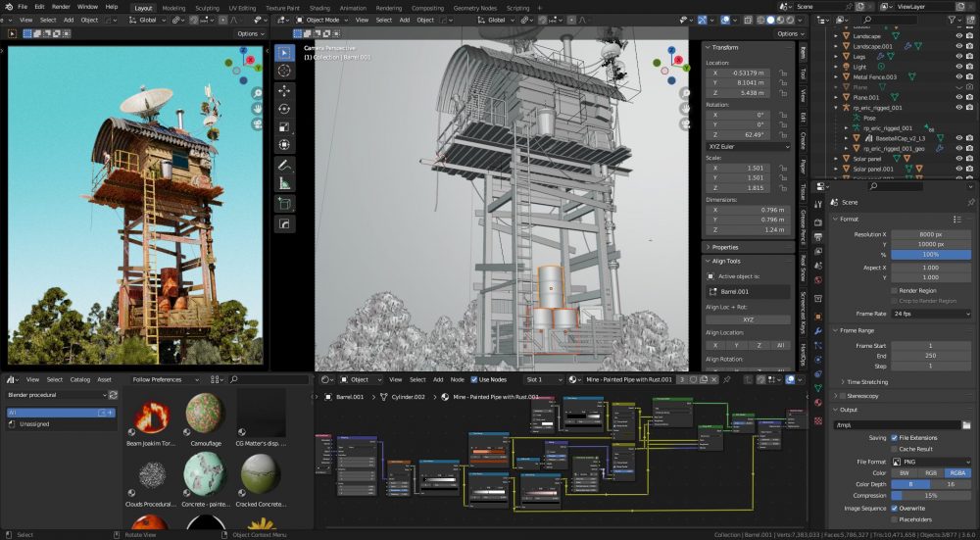Click the asset browser search field
Screen dimensions: 980x540
click(x=269, y=379)
